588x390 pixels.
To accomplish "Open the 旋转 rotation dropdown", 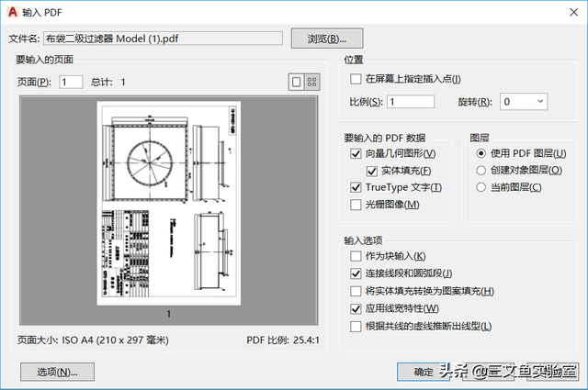I will 524,102.
